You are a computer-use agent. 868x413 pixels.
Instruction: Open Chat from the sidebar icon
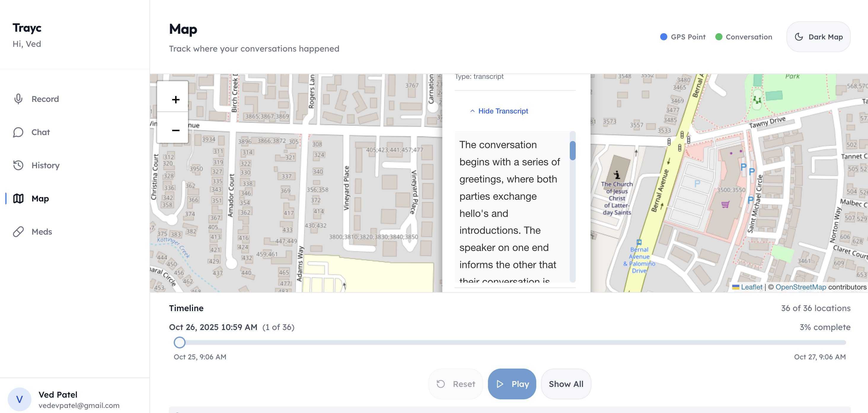tap(18, 132)
